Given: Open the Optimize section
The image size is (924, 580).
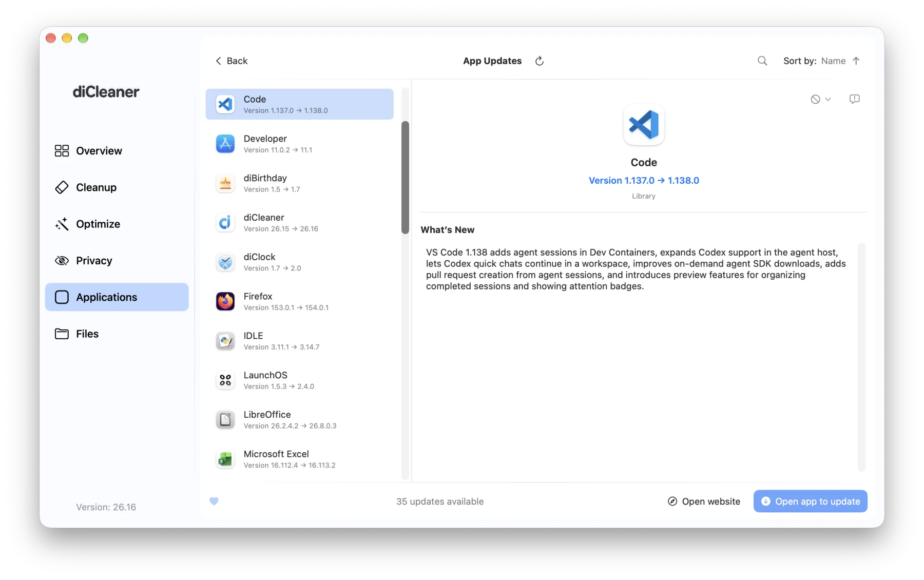Looking at the screenshot, I should point(117,224).
